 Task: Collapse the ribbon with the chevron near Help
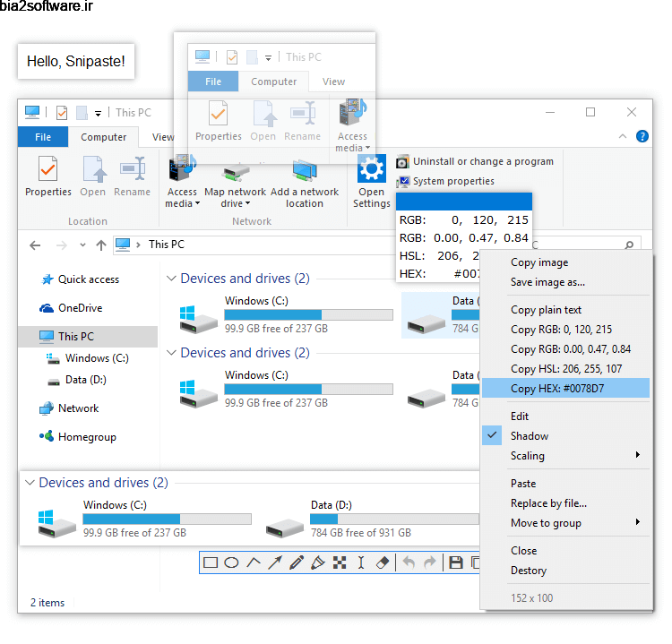623,136
